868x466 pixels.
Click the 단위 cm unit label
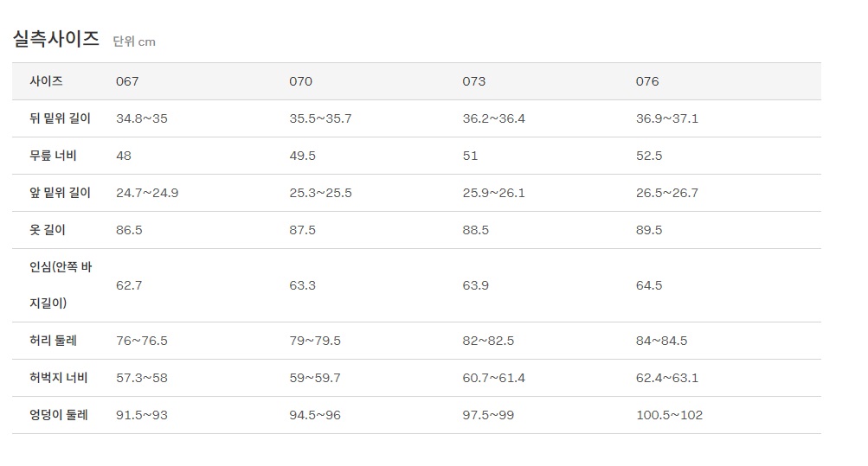(x=134, y=41)
